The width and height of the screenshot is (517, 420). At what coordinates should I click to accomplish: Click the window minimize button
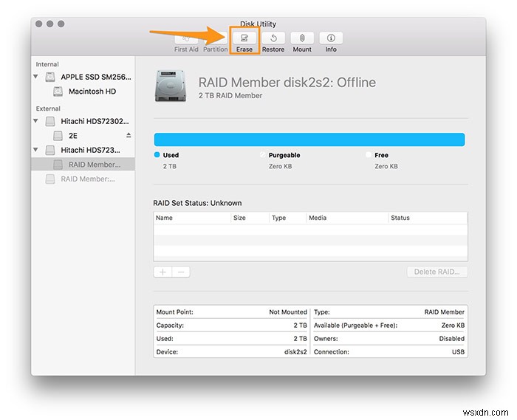(x=50, y=24)
